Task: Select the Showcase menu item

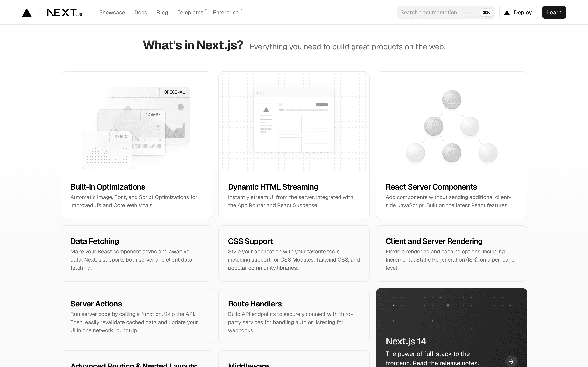Action: pos(112,12)
